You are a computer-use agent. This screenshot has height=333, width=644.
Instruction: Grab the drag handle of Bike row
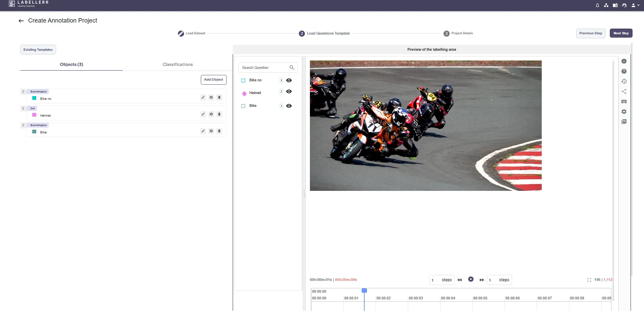23,125
